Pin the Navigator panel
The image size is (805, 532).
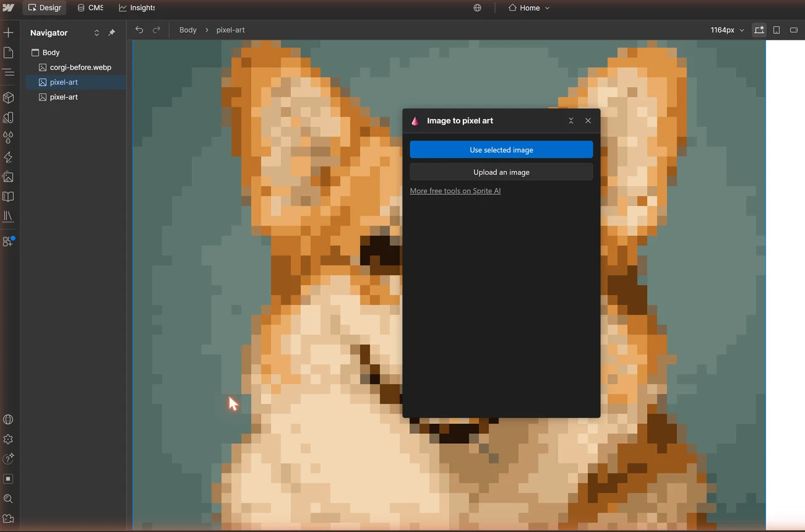[111, 33]
